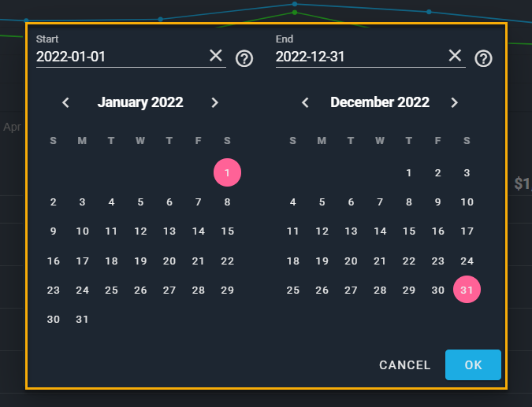This screenshot has height=407, width=532.
Task: Go to next month after December 2022
Action: [x=454, y=102]
